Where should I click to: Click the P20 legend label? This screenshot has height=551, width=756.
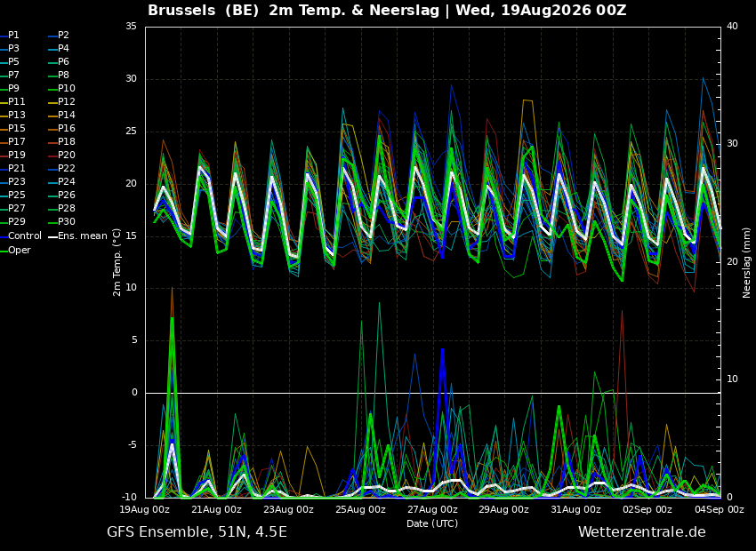(x=62, y=155)
